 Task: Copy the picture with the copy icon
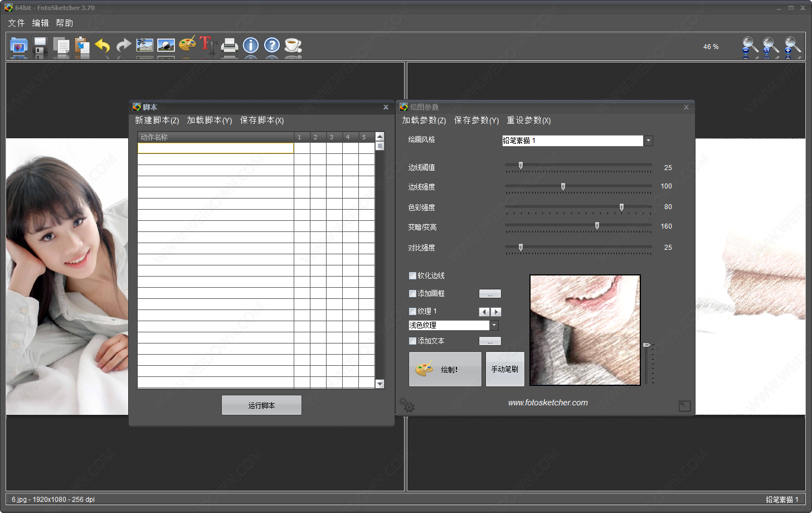click(x=61, y=46)
